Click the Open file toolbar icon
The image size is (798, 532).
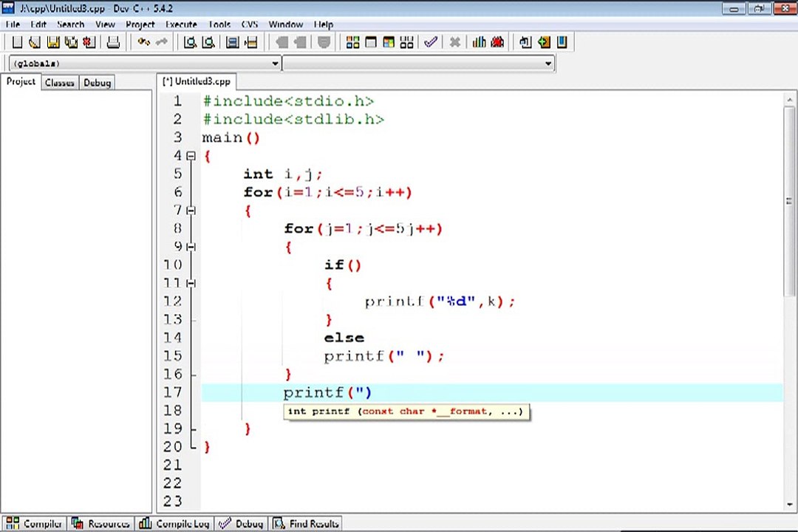click(35, 42)
